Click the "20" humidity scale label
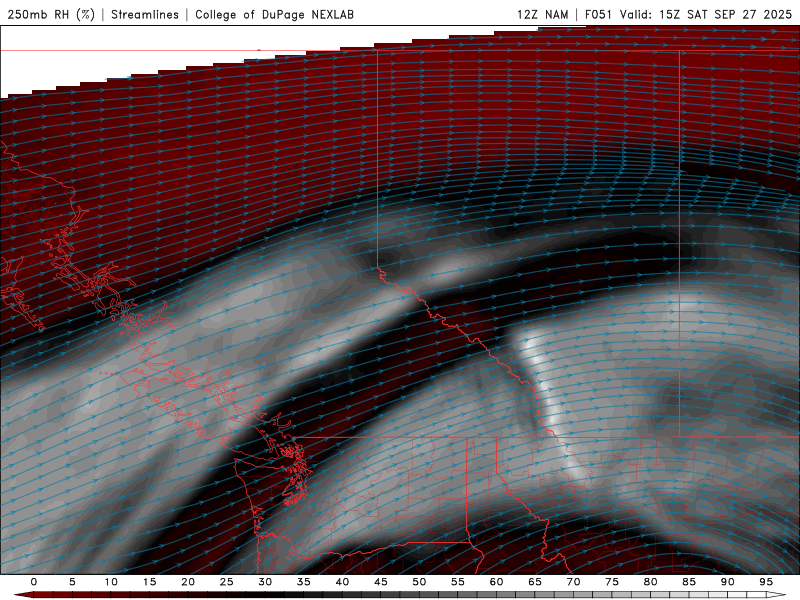 click(188, 582)
